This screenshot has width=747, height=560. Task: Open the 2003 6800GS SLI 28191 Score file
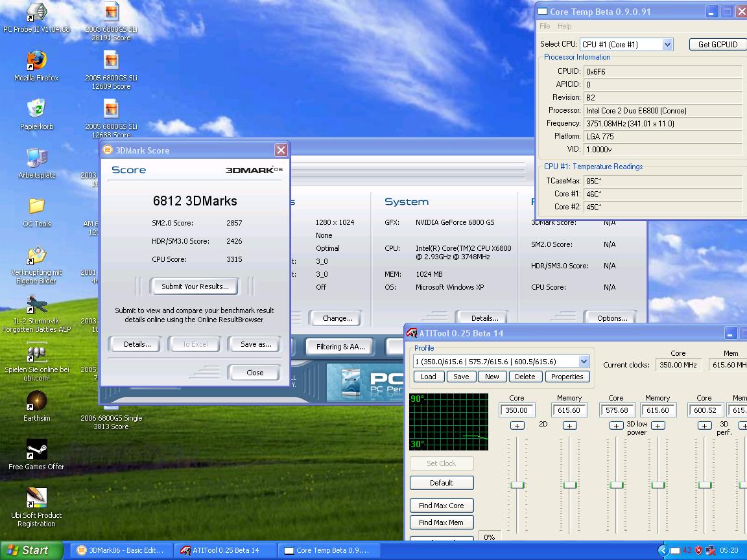111,21
